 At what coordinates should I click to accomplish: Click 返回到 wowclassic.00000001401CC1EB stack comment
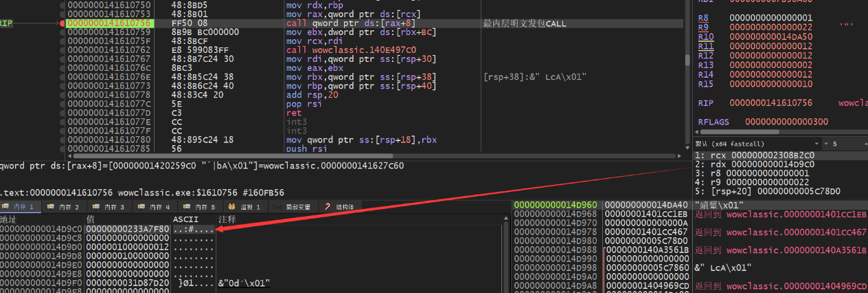coord(781,215)
